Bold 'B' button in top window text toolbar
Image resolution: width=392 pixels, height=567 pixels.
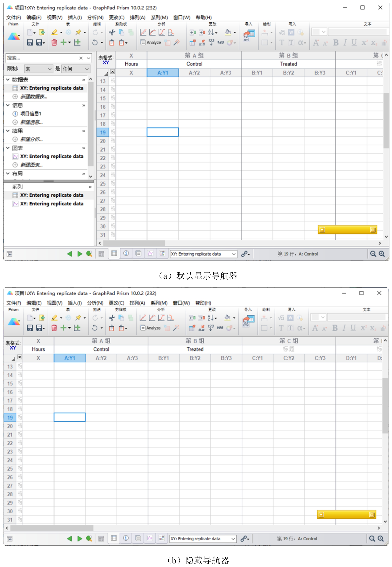pyautogui.click(x=336, y=43)
